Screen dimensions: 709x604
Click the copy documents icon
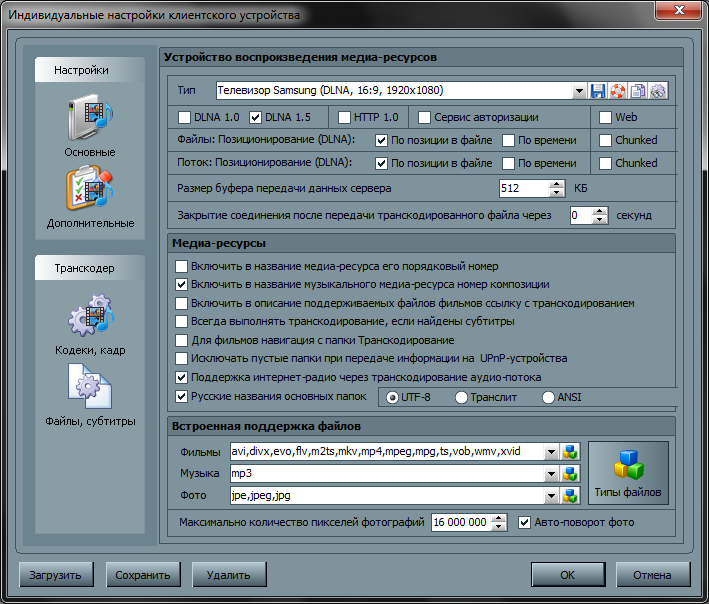click(x=638, y=91)
